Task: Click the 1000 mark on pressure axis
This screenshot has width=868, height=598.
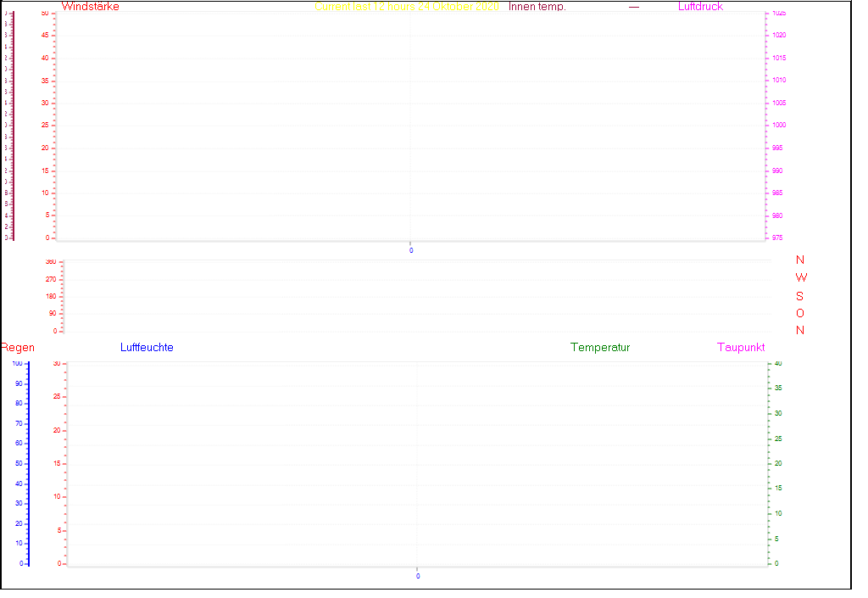Action: click(x=778, y=126)
